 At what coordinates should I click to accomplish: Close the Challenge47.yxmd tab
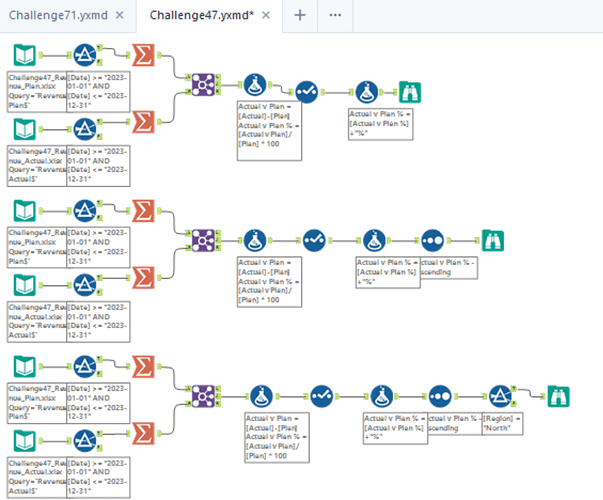pos(266,15)
